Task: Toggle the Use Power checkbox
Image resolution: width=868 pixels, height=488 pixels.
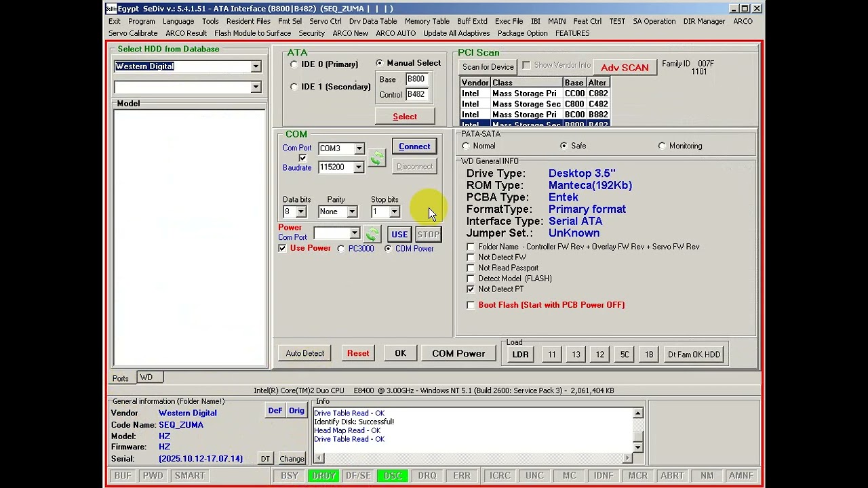Action: (283, 248)
